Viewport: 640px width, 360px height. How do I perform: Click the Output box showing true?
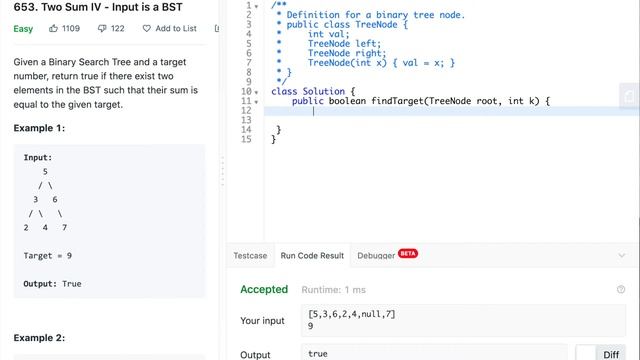click(434, 353)
